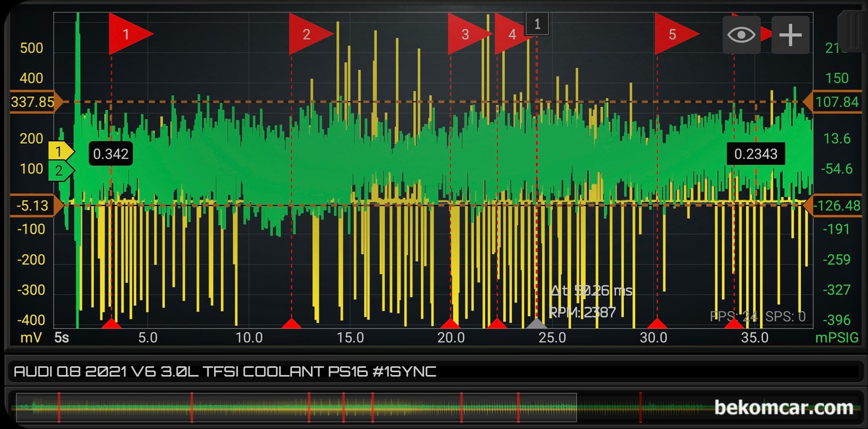Grab the 337.85 cursor handle
This screenshot has height=429, width=868.
click(x=36, y=103)
